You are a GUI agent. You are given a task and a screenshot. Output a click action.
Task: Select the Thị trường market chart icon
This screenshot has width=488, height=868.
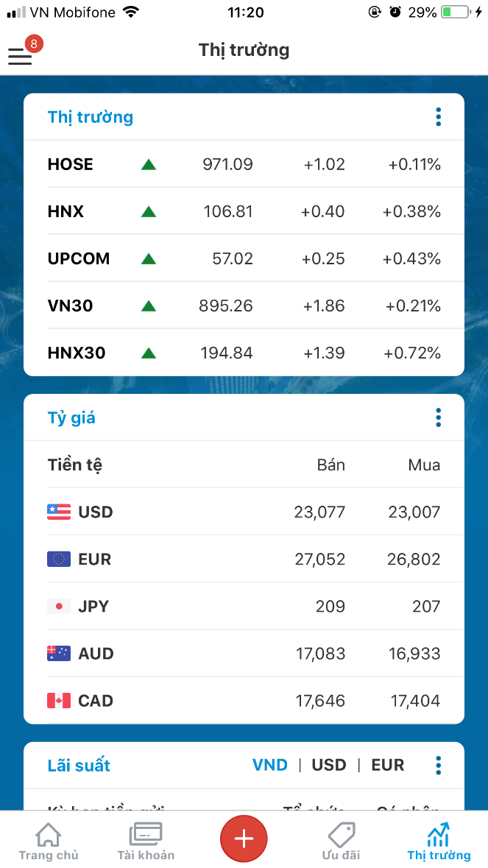click(439, 836)
